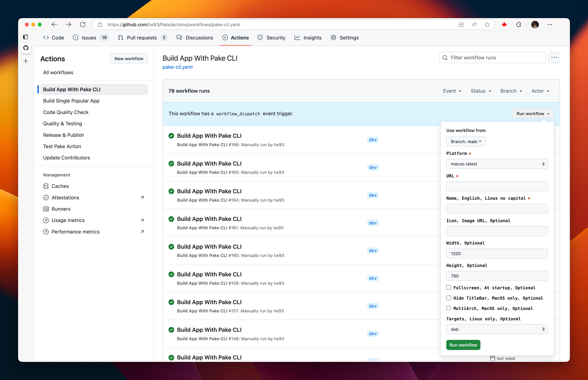Open the split screen icon in address bar
Image resolution: width=588 pixels, height=380 pixels.
pyautogui.click(x=461, y=24)
